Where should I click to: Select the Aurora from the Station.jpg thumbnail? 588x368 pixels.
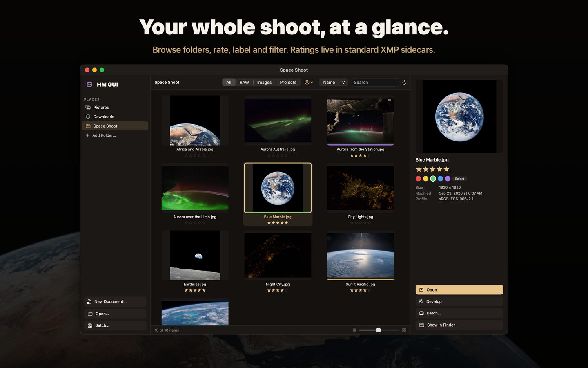[x=360, y=120]
